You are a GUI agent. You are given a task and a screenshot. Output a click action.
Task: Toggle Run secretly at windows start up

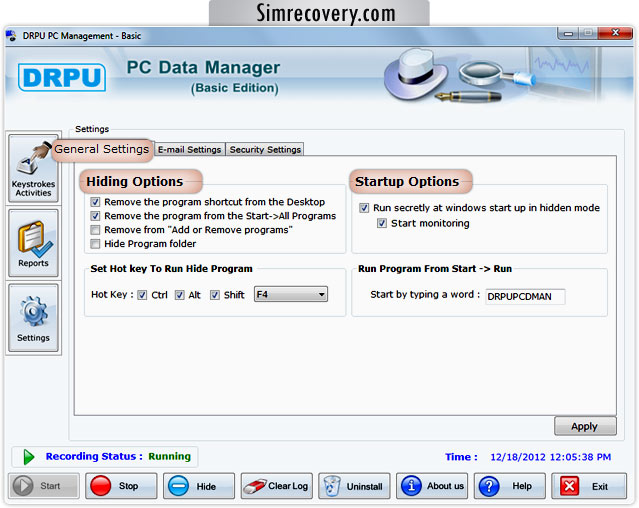click(364, 208)
